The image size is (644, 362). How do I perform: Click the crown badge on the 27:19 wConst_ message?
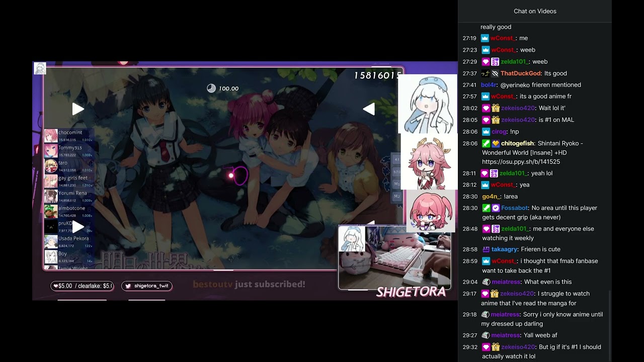[x=485, y=38]
